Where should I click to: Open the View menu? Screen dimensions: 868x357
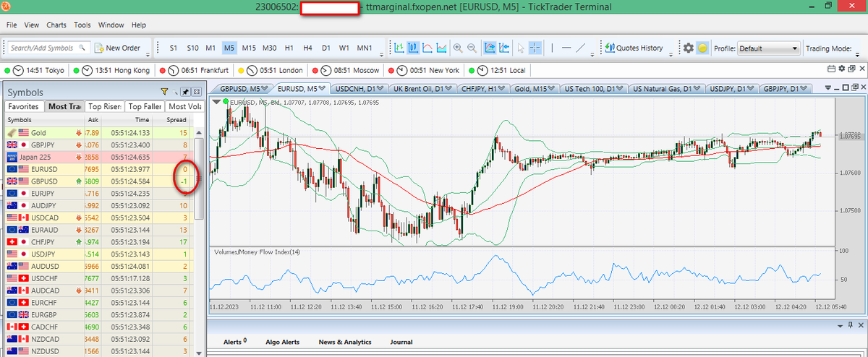click(32, 25)
